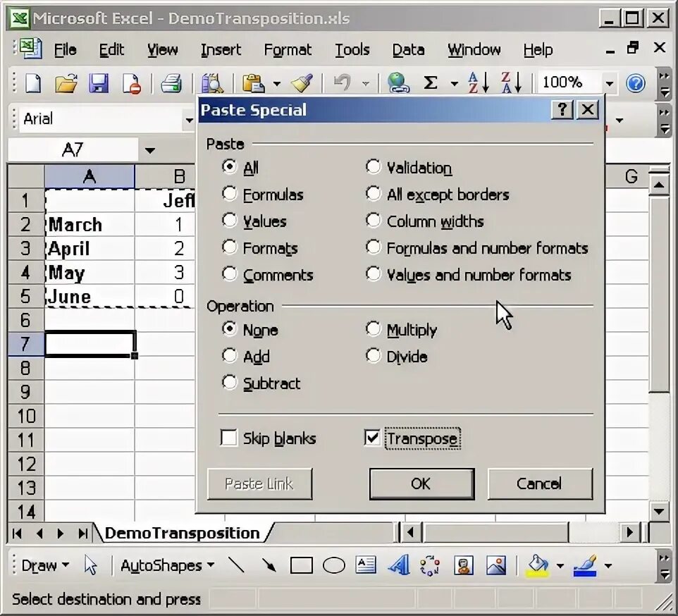
Task: Open the Format menu
Action: click(x=288, y=50)
